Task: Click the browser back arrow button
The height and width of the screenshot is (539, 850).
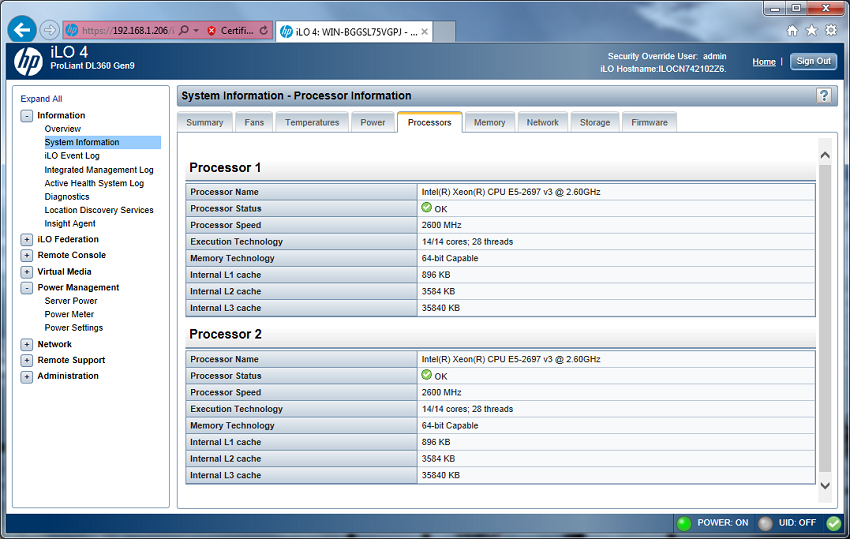Action: point(22,30)
